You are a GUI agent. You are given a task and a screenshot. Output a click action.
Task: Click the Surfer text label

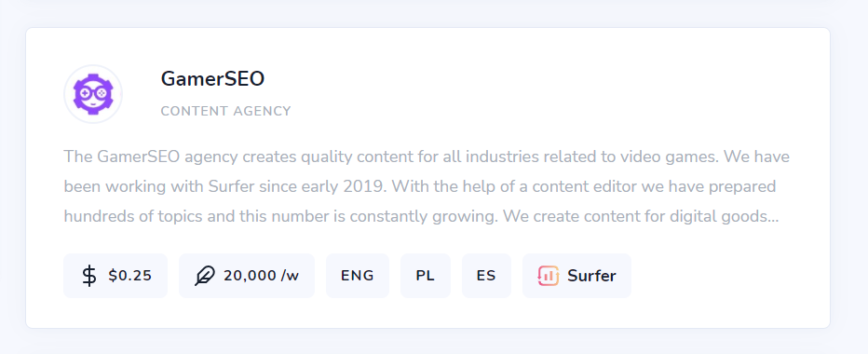591,276
